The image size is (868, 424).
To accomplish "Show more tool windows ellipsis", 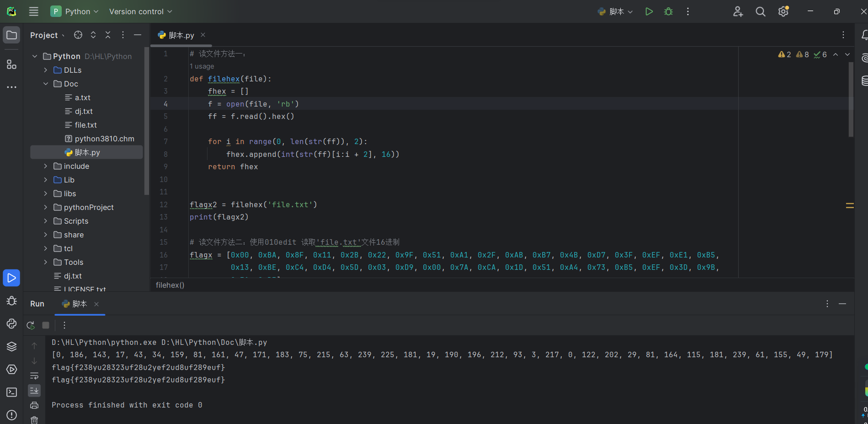I will coord(11,87).
